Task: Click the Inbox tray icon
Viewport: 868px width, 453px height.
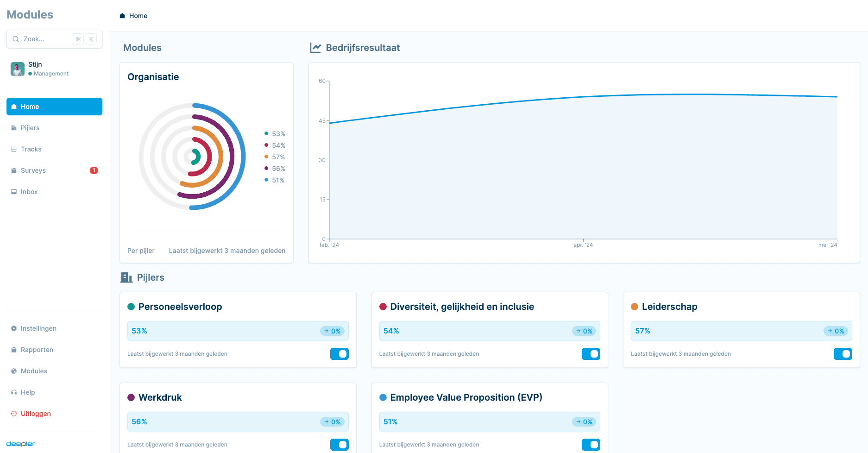Action: tap(14, 192)
